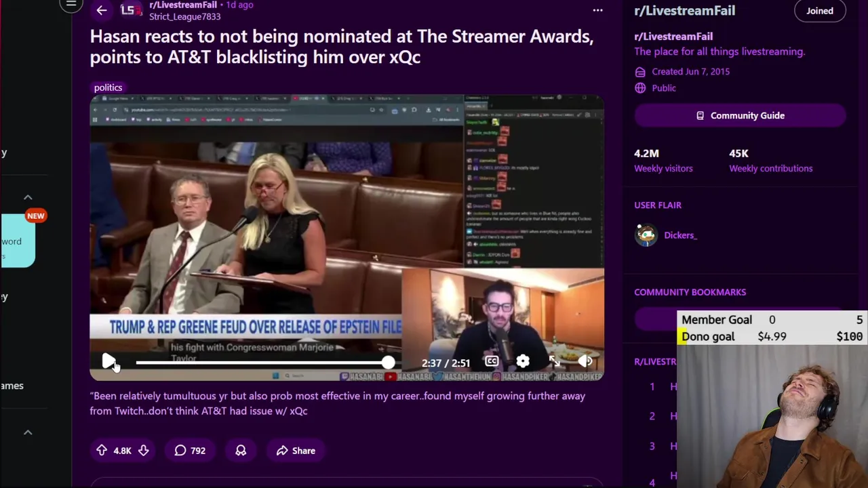
Task: Click the r/LivestreamFail sidebar heading
Action: (684, 10)
